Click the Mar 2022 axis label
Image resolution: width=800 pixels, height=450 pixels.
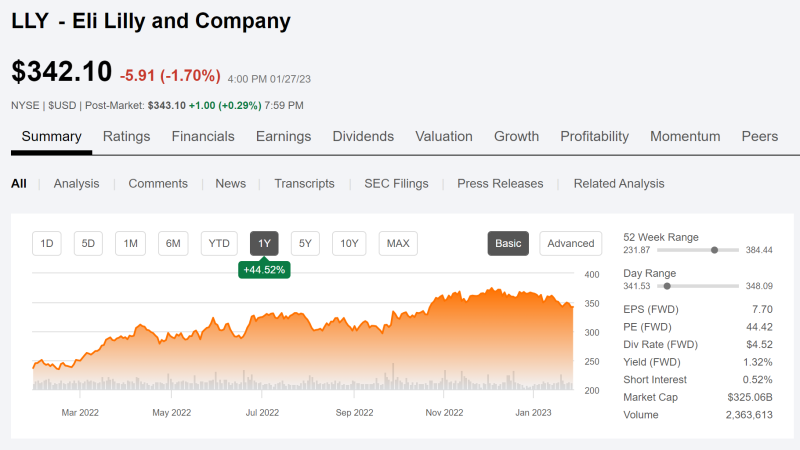80,413
